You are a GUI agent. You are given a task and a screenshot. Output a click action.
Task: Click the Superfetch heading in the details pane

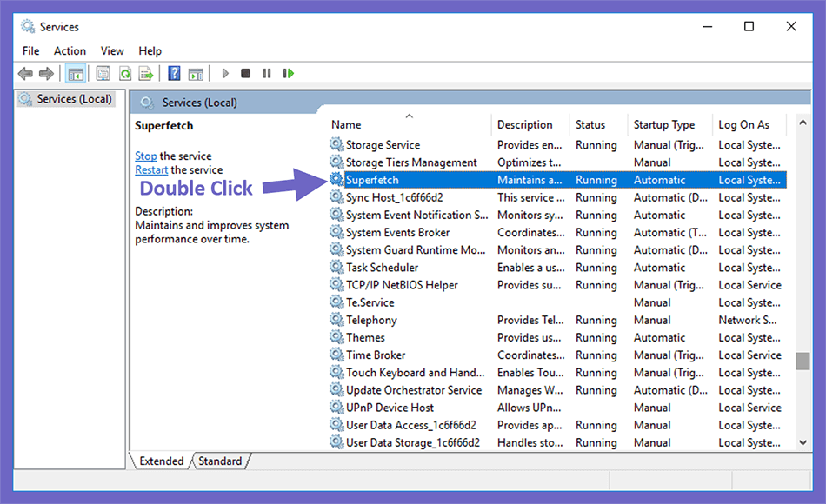(163, 125)
